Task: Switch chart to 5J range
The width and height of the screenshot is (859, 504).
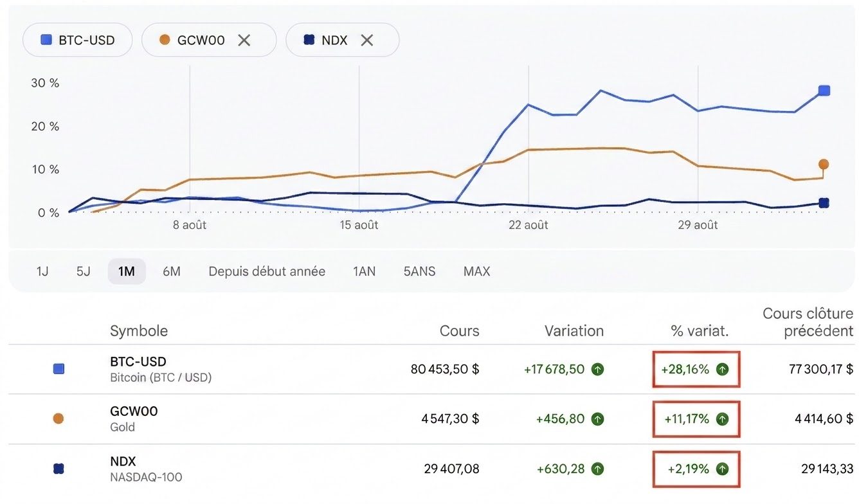Action: click(84, 271)
